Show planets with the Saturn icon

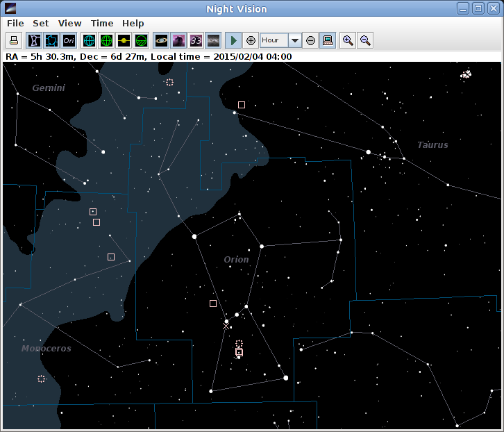(161, 40)
